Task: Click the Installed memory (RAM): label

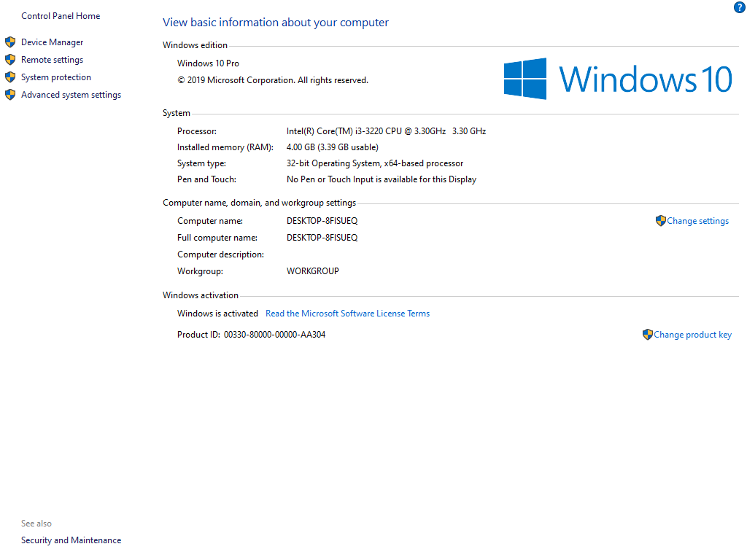Action: [x=225, y=147]
